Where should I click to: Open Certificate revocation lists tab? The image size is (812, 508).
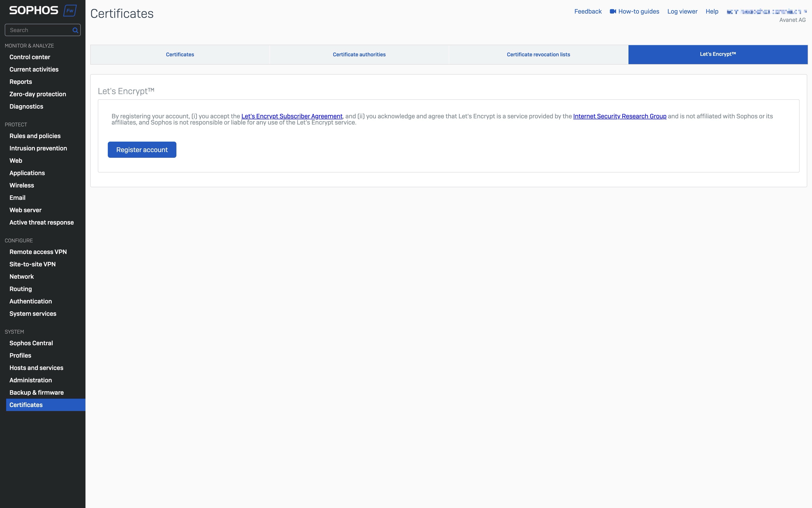point(538,54)
